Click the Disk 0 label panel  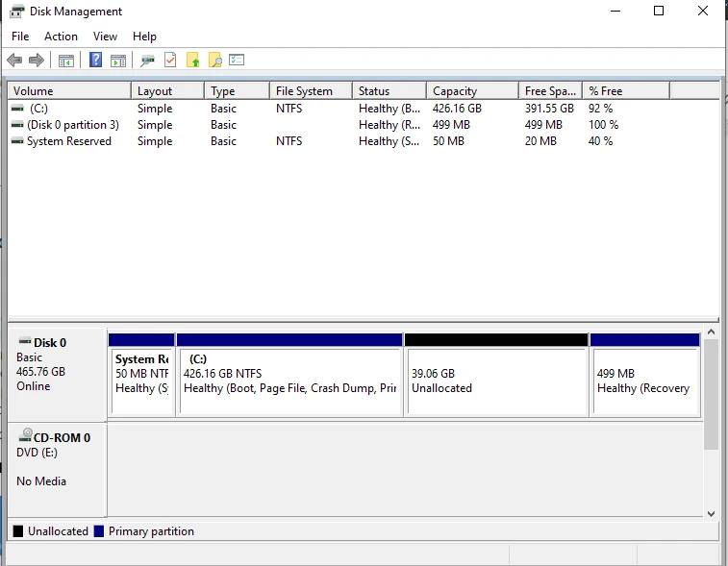57,374
